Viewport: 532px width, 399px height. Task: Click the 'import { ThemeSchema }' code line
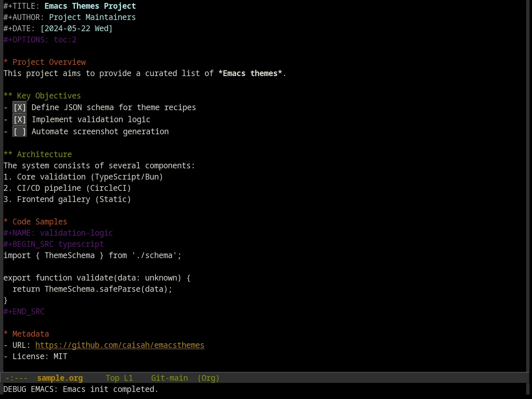[92, 255]
